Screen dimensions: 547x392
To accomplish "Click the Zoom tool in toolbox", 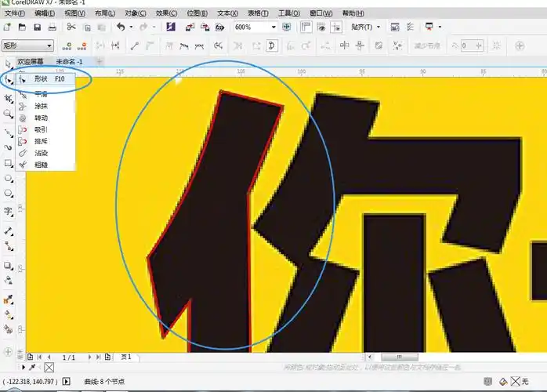I will (x=8, y=114).
